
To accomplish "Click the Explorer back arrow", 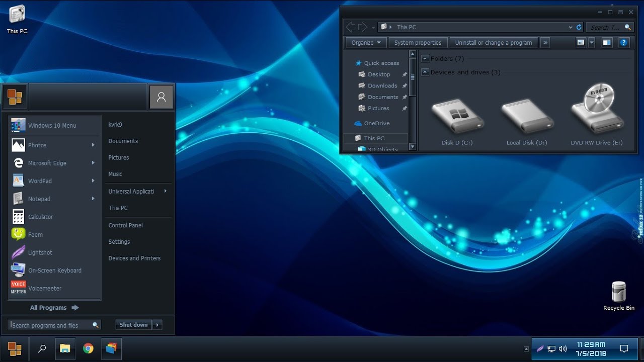I will point(350,27).
